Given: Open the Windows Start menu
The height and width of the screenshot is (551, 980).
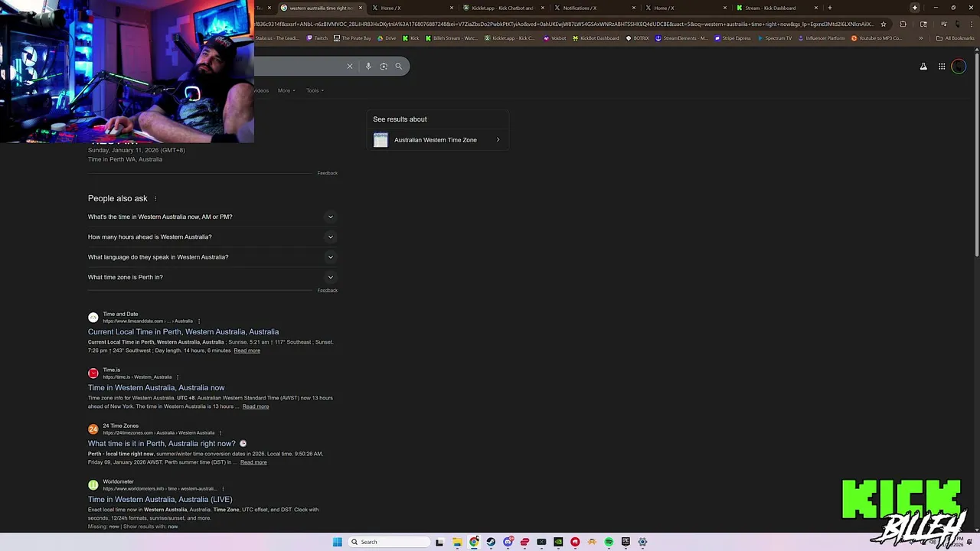Looking at the screenshot, I should [x=337, y=542].
